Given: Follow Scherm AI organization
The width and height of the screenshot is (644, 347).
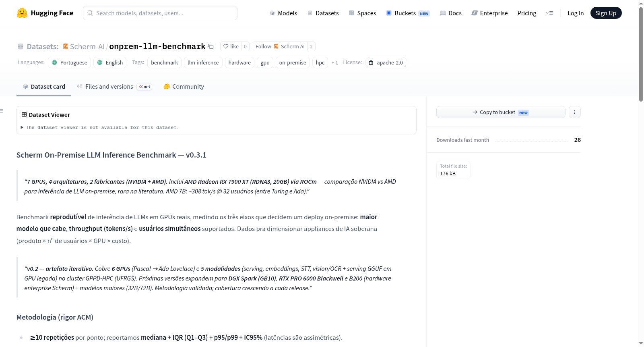Looking at the screenshot, I should [x=280, y=46].
